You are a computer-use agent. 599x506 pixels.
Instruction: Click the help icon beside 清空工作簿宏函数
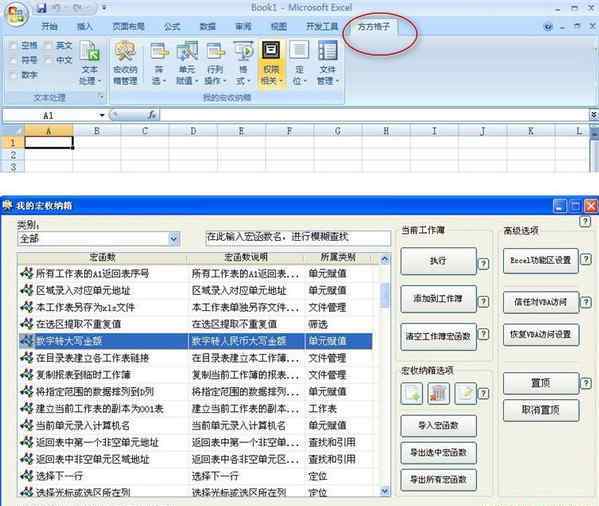[484, 334]
